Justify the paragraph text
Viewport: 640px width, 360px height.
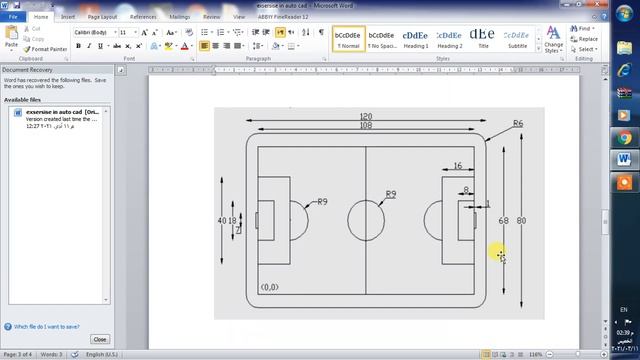pos(238,46)
